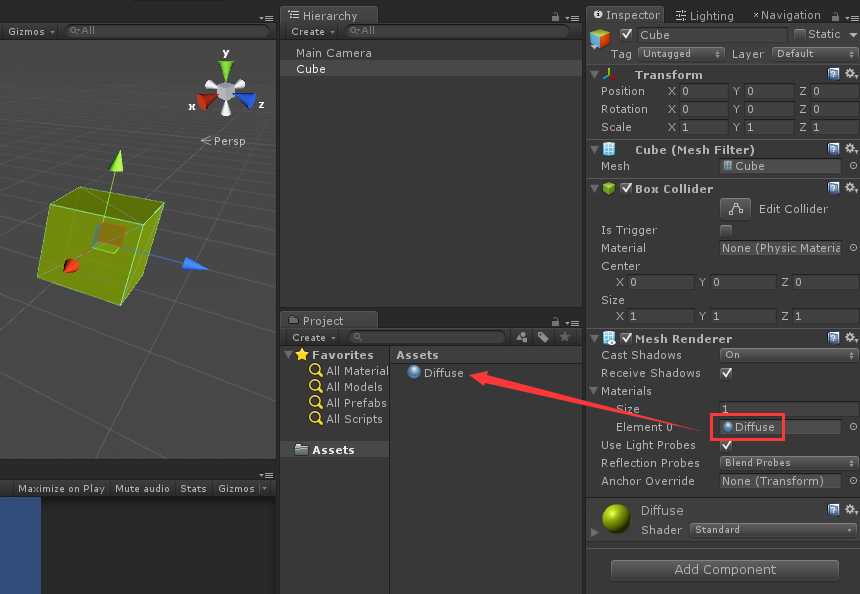Screen dimensions: 860x594
Task: Open the Hierarchy Create dropdown
Action: (x=313, y=32)
